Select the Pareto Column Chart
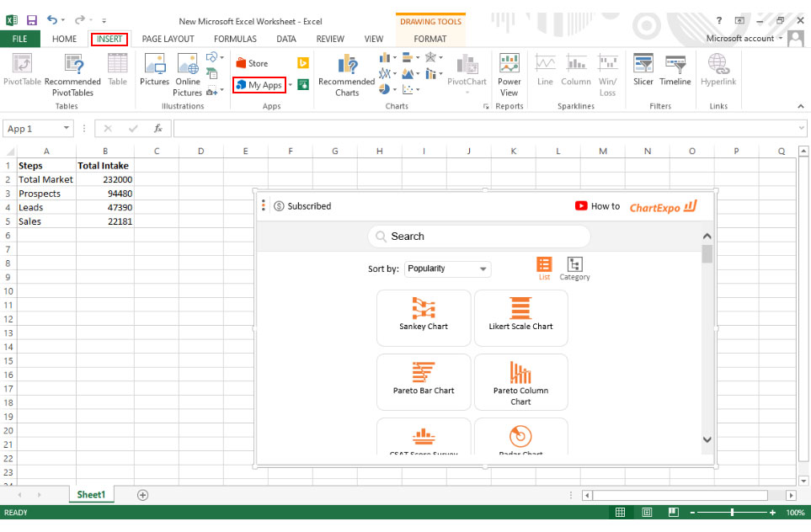 (x=520, y=381)
